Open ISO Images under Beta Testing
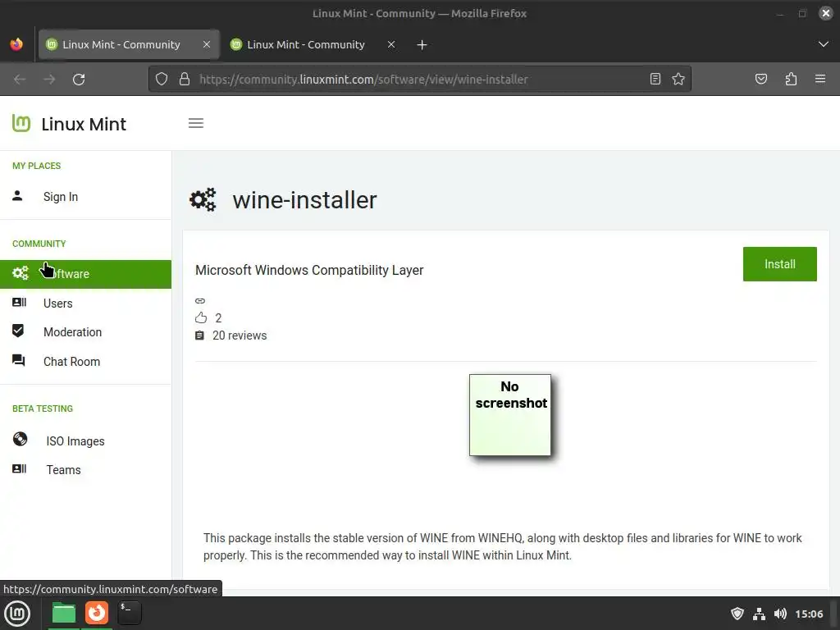Image resolution: width=840 pixels, height=630 pixels. tap(75, 441)
